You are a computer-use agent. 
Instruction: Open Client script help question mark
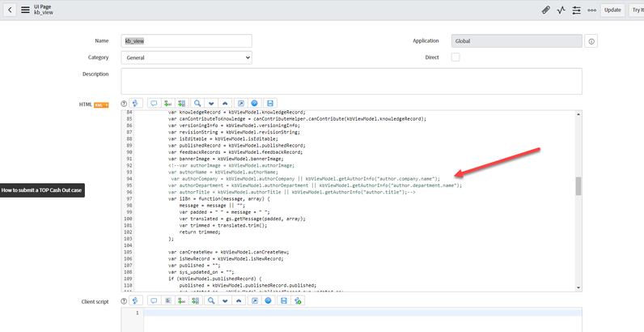[x=124, y=301]
